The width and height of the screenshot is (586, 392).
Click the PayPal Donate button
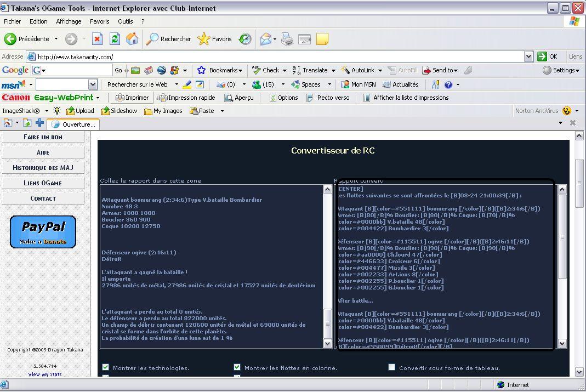(43, 232)
